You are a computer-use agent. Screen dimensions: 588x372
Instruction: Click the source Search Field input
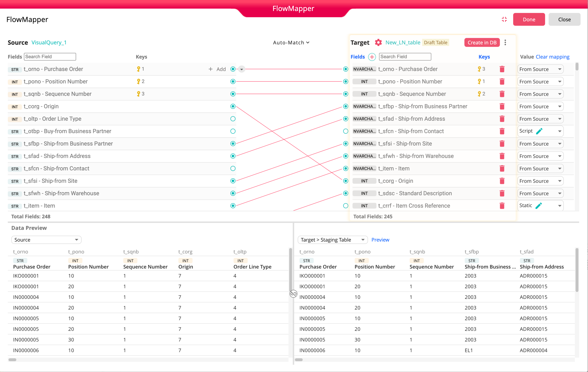point(50,57)
